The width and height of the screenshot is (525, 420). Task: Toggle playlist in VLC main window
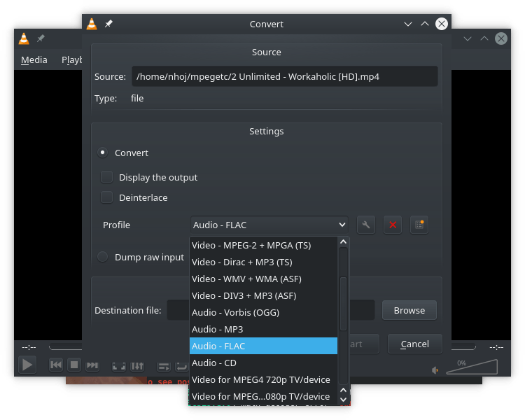click(164, 367)
